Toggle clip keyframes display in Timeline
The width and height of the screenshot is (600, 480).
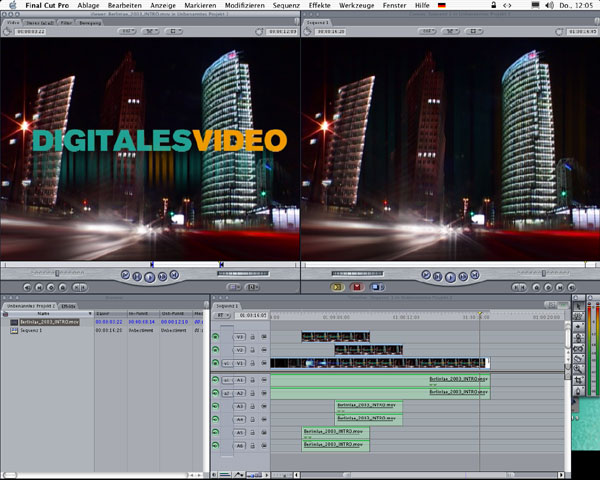(x=225, y=475)
